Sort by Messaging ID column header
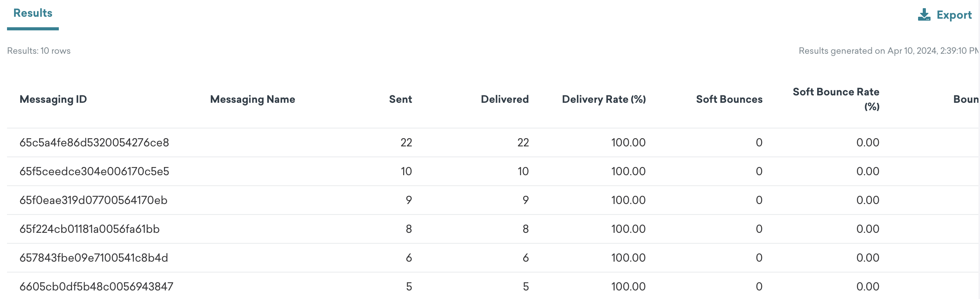Screen dimensions: 980x299 pos(53,99)
